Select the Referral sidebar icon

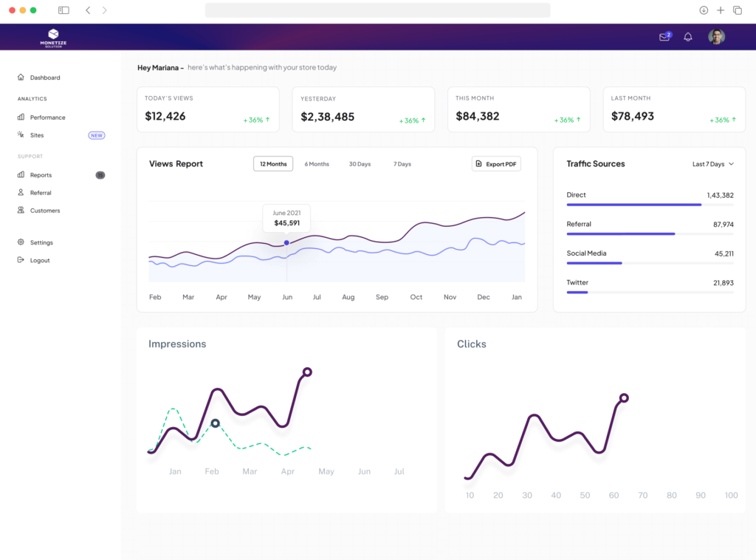point(21,192)
